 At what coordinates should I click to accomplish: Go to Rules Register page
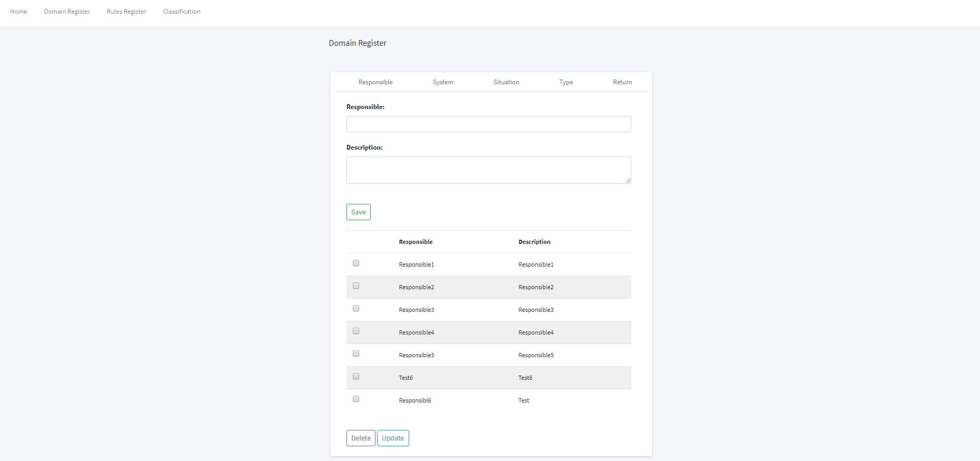tap(126, 12)
